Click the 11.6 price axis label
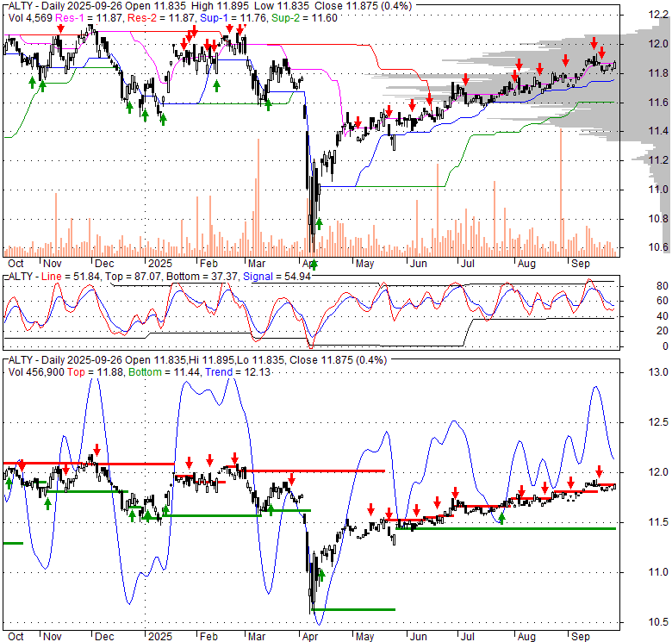The height and width of the screenshot is (642, 672). [658, 102]
